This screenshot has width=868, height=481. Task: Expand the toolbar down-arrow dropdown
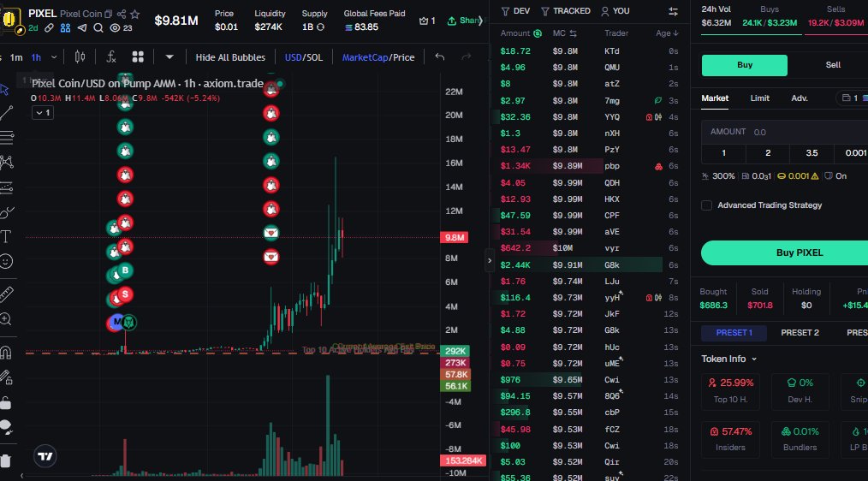coord(169,57)
